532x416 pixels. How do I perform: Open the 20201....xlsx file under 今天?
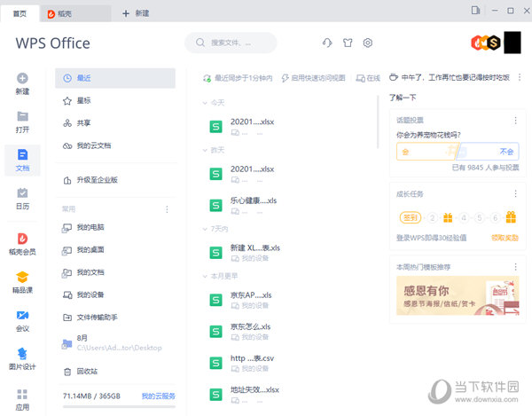pos(252,126)
